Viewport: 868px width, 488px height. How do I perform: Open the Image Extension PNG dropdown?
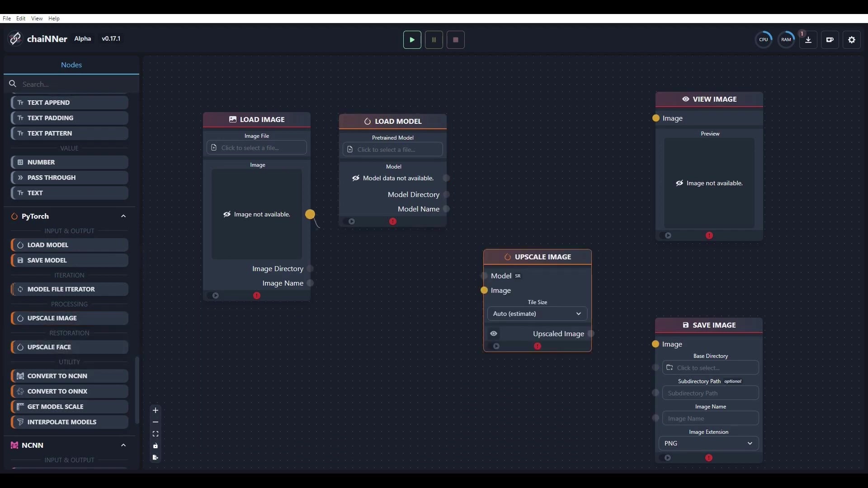(708, 443)
